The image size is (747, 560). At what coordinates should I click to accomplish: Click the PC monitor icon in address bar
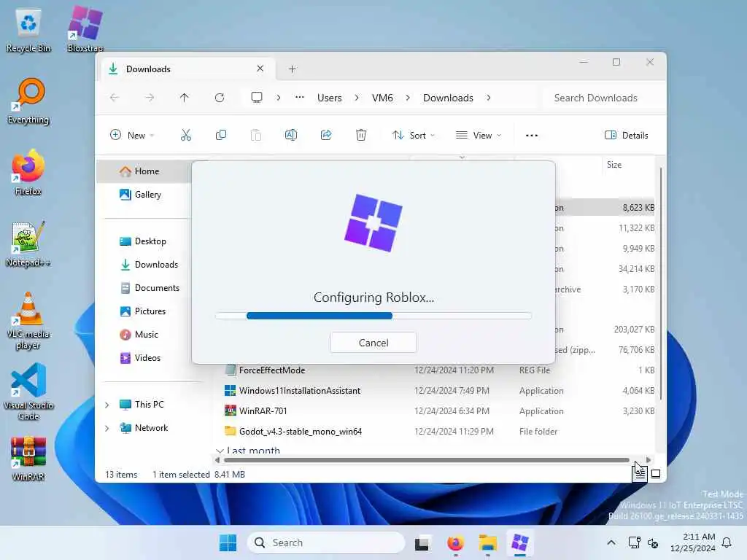click(257, 98)
